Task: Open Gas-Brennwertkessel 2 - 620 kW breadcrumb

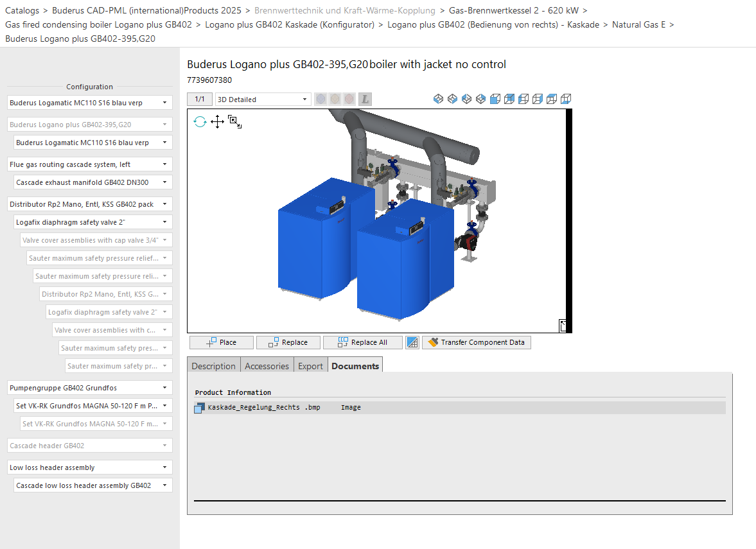Action: [x=513, y=11]
